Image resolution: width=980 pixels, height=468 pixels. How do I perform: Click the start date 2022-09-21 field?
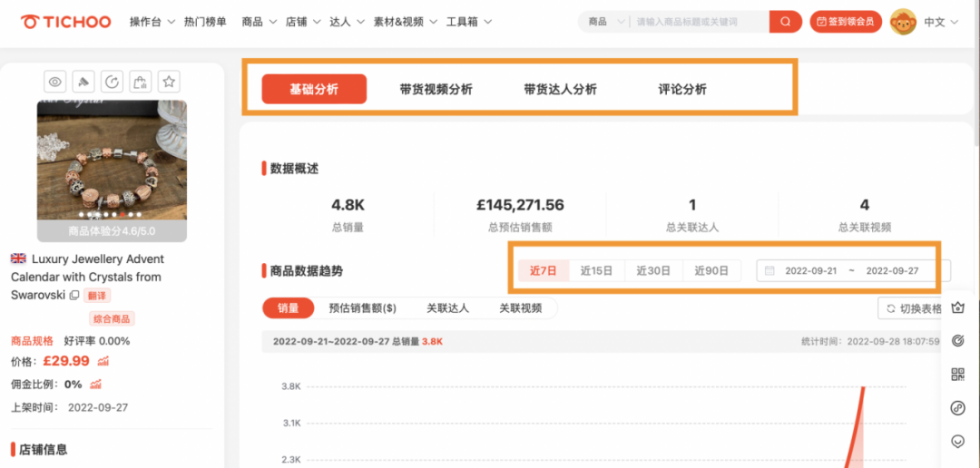point(810,271)
